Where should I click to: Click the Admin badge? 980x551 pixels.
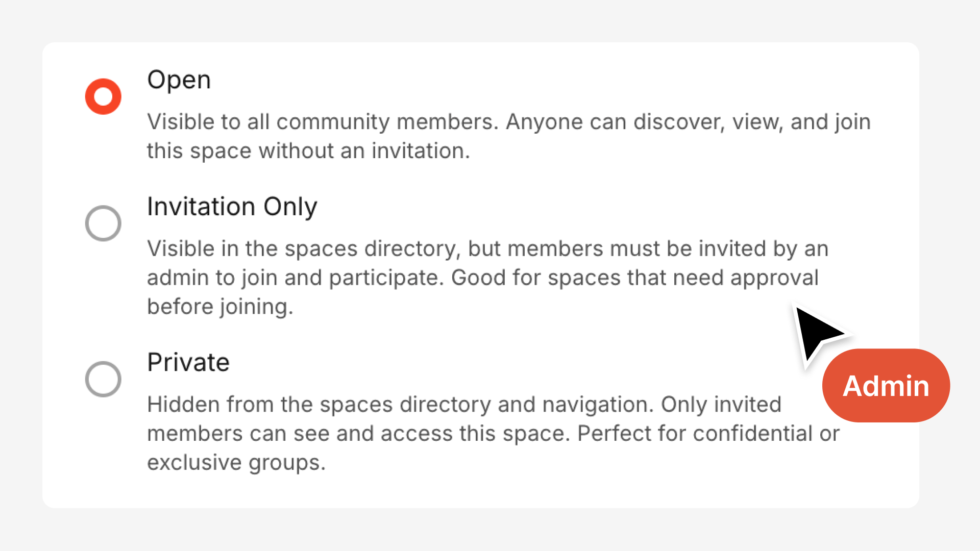(886, 386)
